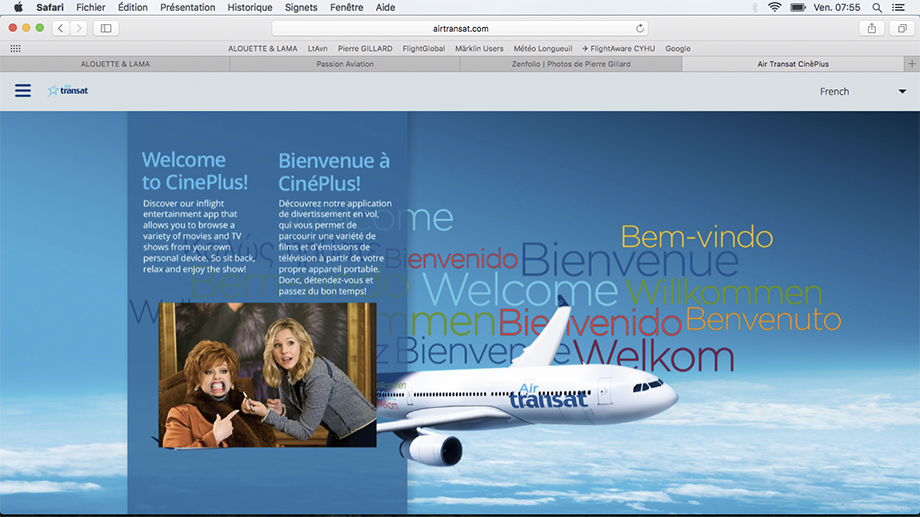Show all tabs overview button
This screenshot has width=920, height=517.
tap(902, 28)
